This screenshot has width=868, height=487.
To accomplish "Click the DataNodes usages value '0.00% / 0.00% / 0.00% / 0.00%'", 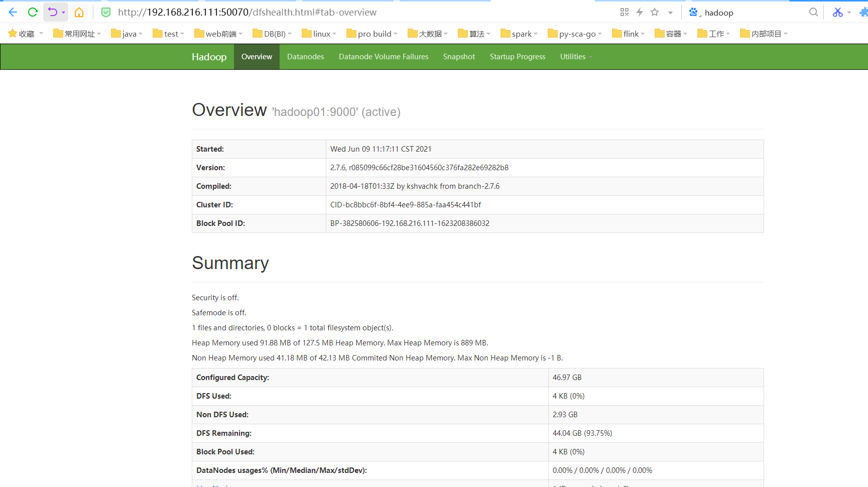I will pos(602,470).
